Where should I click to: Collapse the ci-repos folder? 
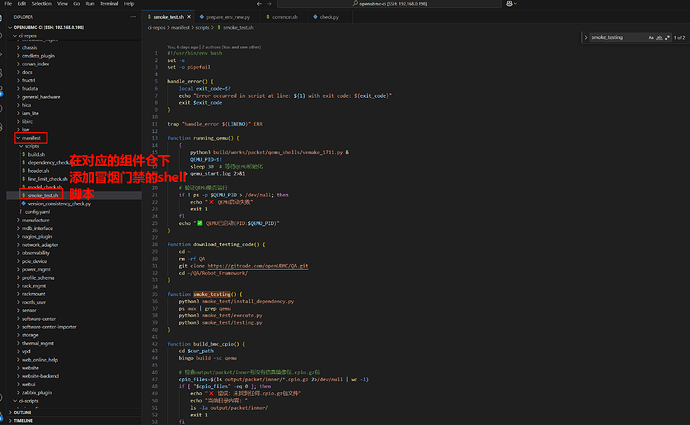(x=29, y=36)
